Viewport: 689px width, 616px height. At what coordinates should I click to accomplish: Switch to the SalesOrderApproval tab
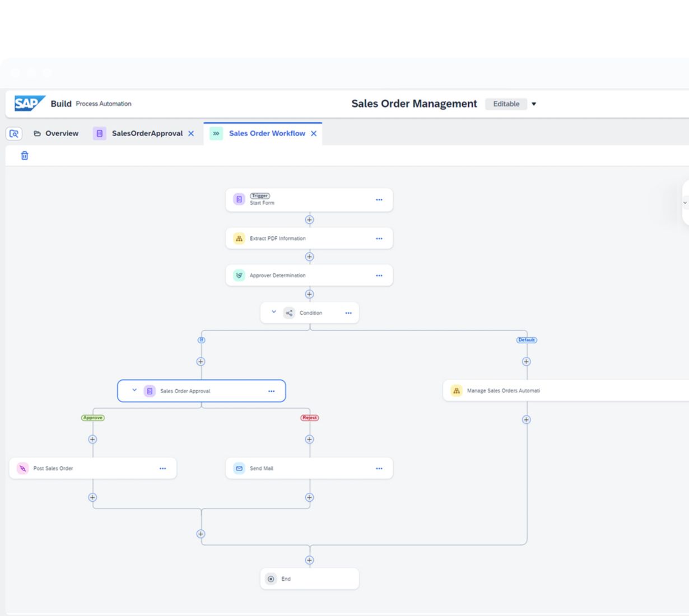[147, 134]
